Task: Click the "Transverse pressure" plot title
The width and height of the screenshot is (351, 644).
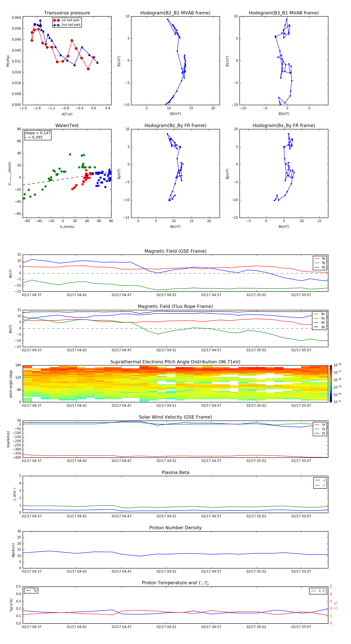Action: (67, 13)
